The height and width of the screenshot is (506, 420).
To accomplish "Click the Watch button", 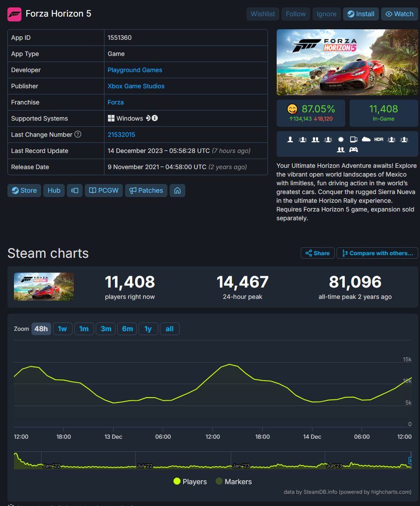I will tap(399, 14).
